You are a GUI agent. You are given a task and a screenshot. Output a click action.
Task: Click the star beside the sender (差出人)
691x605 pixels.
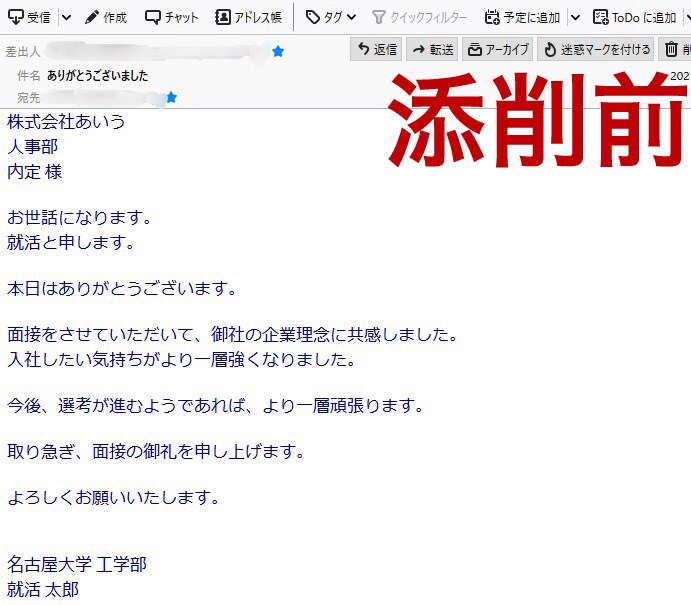[x=278, y=52]
